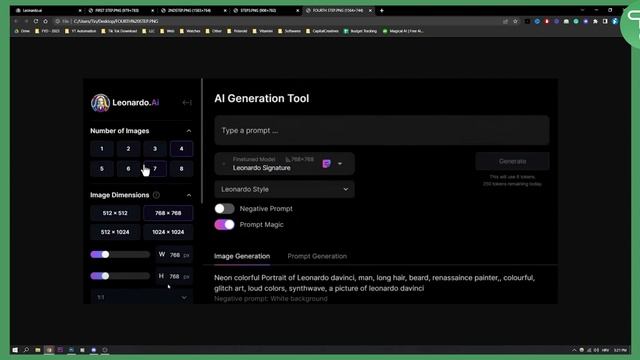Image resolution: width=640 pixels, height=360 pixels.
Task: Click the purple model icon near Leonardo Signature
Action: coord(326,164)
